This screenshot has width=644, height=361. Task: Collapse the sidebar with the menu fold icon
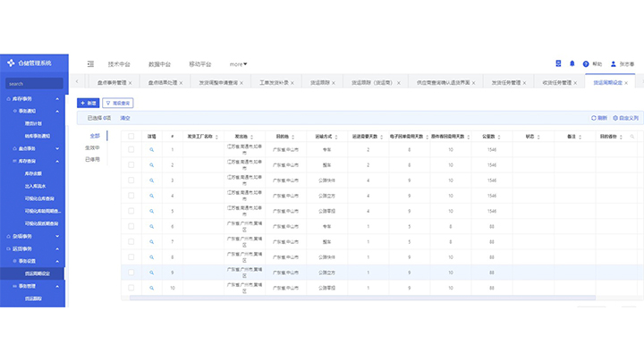pyautogui.click(x=90, y=63)
